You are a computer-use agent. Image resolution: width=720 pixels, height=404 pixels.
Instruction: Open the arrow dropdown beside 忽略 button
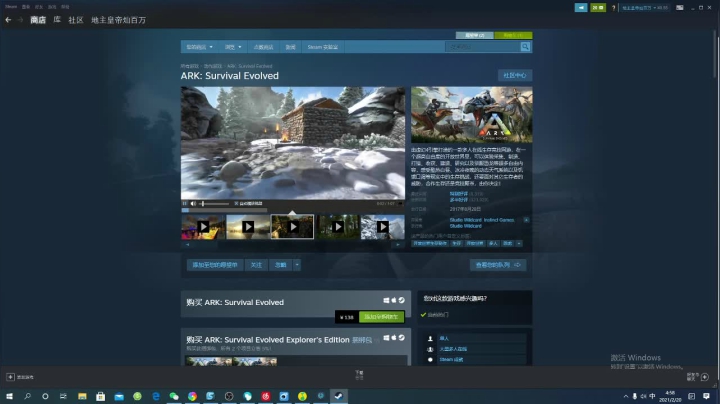297,265
